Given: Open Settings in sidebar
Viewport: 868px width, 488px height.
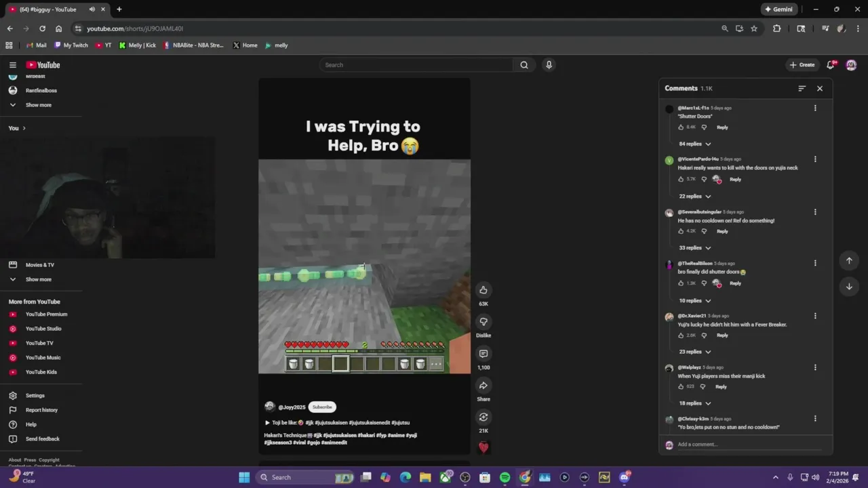Looking at the screenshot, I should tap(35, 396).
